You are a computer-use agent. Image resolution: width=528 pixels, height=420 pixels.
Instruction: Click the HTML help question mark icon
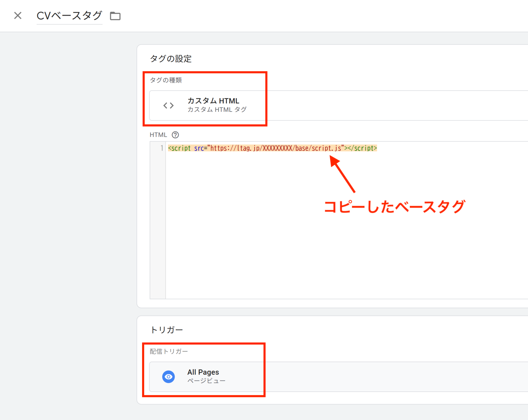tap(175, 135)
